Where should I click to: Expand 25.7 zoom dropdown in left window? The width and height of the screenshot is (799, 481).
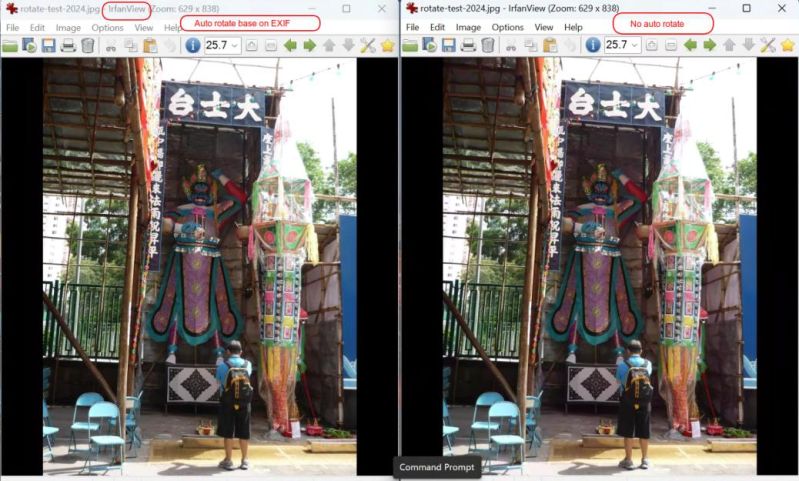(235, 46)
